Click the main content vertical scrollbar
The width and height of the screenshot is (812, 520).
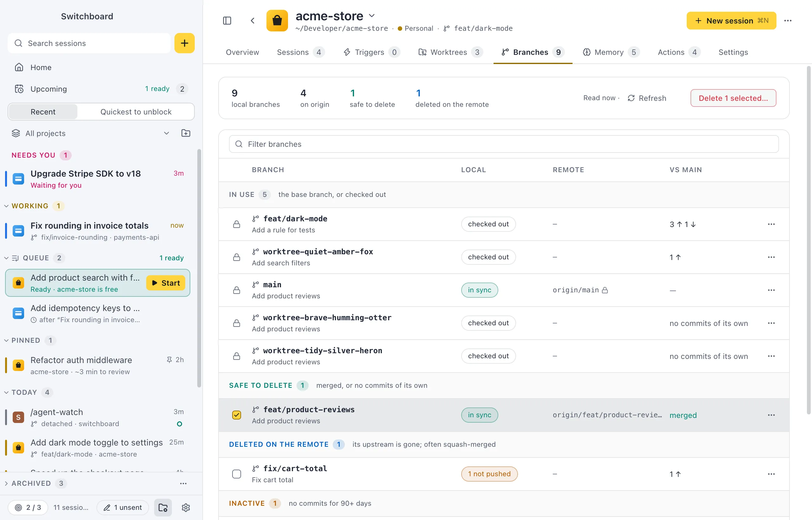(x=809, y=240)
